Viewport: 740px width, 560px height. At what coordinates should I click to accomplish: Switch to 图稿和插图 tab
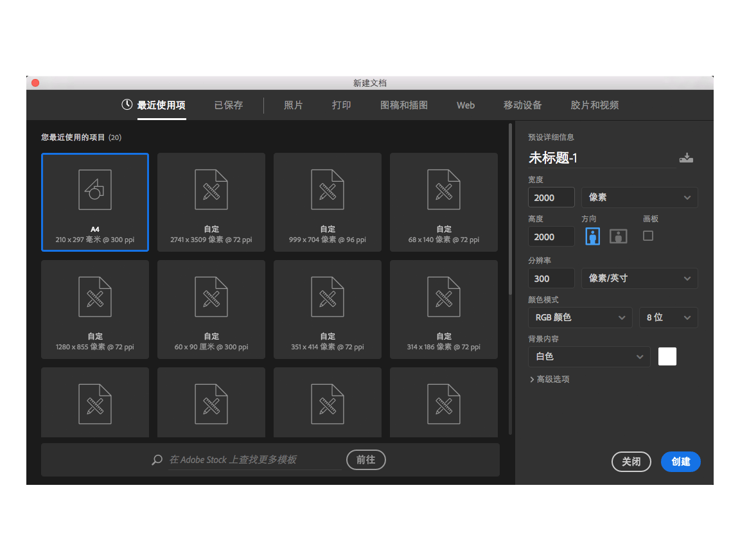click(404, 105)
